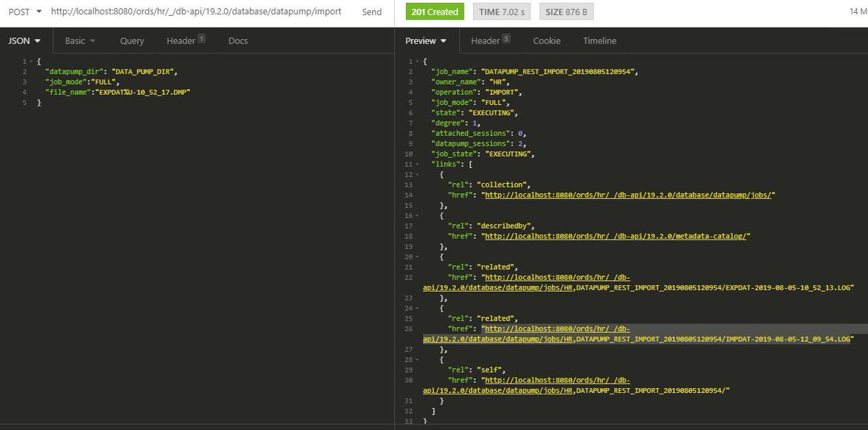Click the "EXPDAT%U-10_52_17.DMP" file name value

(143, 93)
